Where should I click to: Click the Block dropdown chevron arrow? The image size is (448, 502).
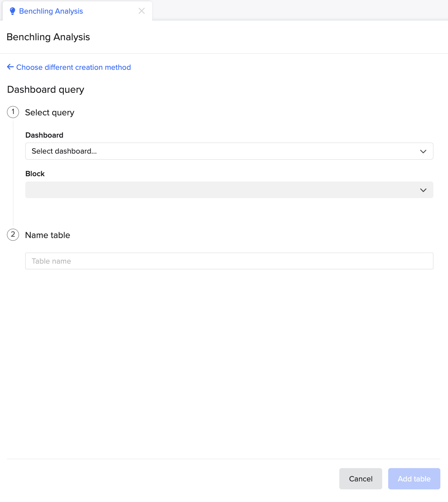click(x=423, y=190)
